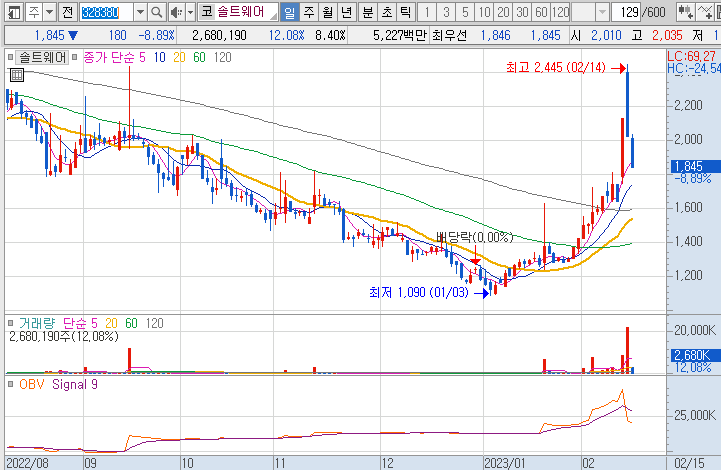Click the -8.89% change rate in header
Screen dimensions: 721x470
(x=157, y=35)
